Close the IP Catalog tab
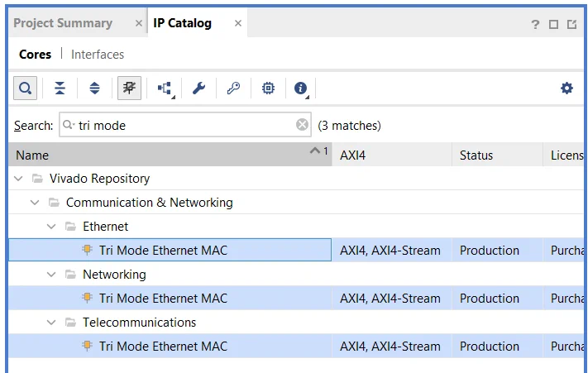Viewport: 588px width, 373px height. [237, 23]
